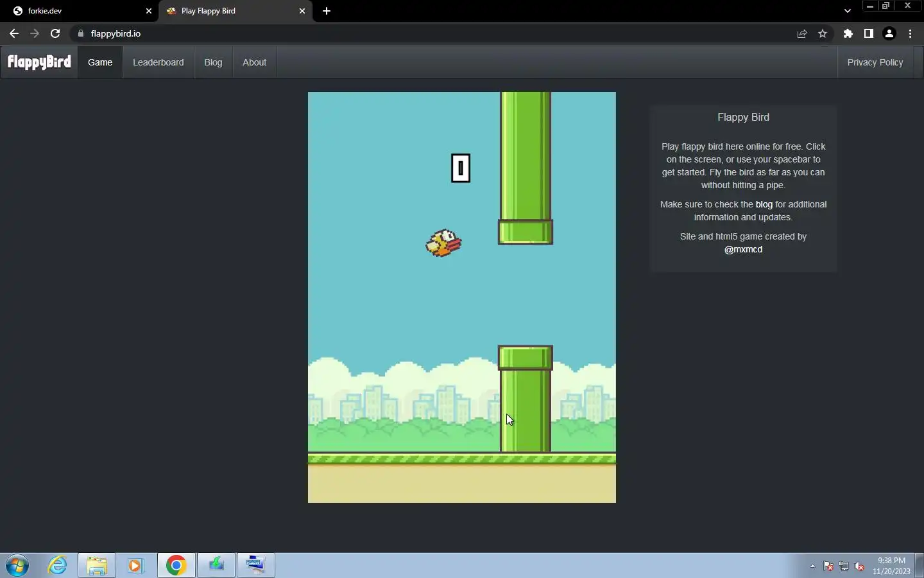Open the Leaderboard page
Image resolution: width=924 pixels, height=578 pixels.
(158, 62)
